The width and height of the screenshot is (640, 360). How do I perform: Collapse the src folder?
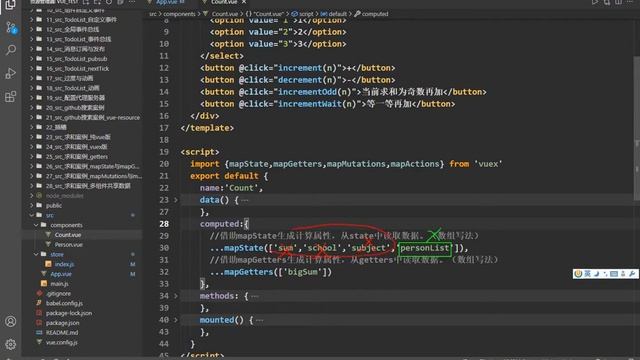pyautogui.click(x=32, y=215)
